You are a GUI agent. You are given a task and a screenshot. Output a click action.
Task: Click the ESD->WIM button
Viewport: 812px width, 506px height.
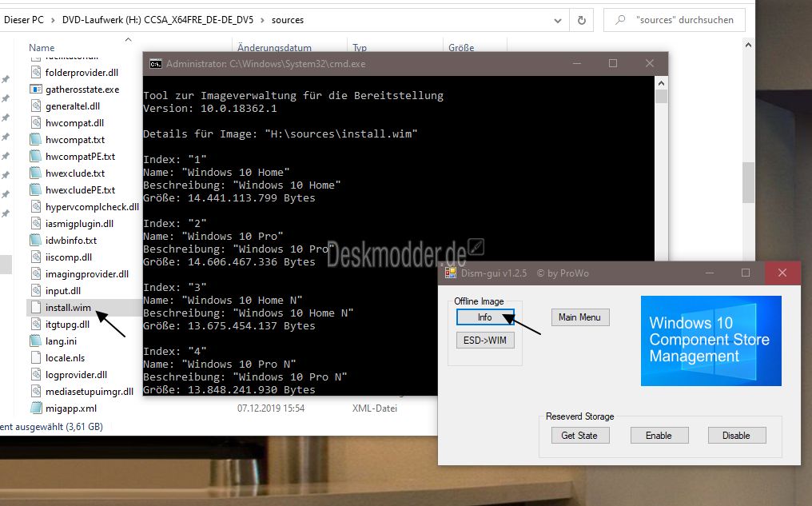pyautogui.click(x=485, y=340)
